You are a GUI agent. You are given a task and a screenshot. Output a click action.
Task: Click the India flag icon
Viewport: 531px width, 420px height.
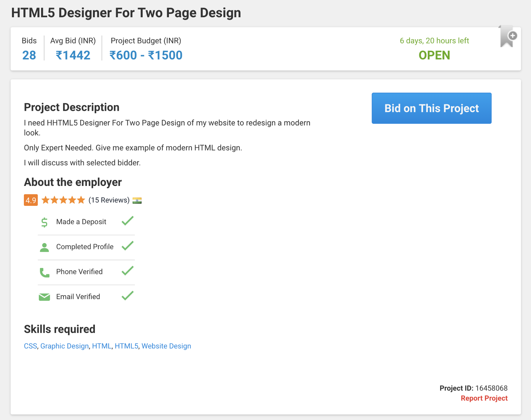point(137,201)
